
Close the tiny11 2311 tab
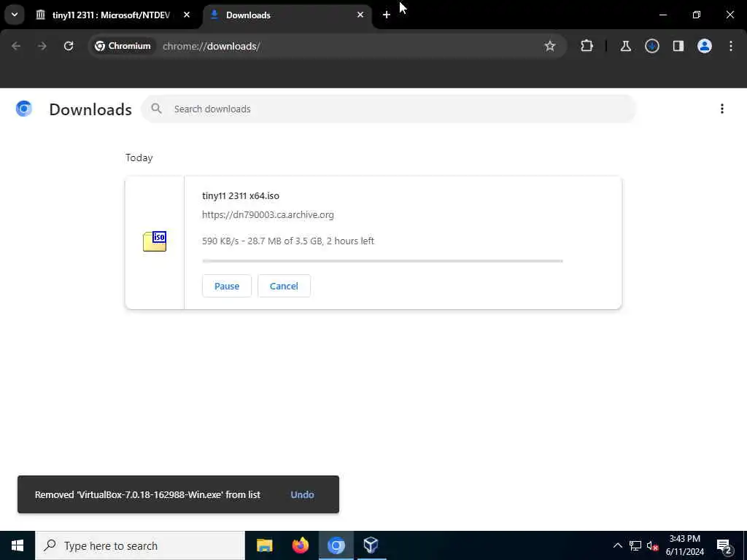187,15
